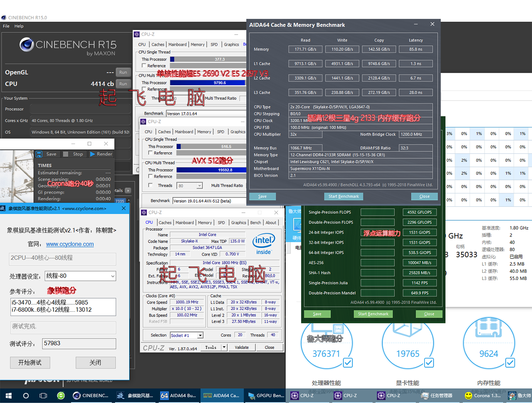Click the Corona Stop square icon
The height and width of the screenshot is (416, 532).
click(x=66, y=154)
